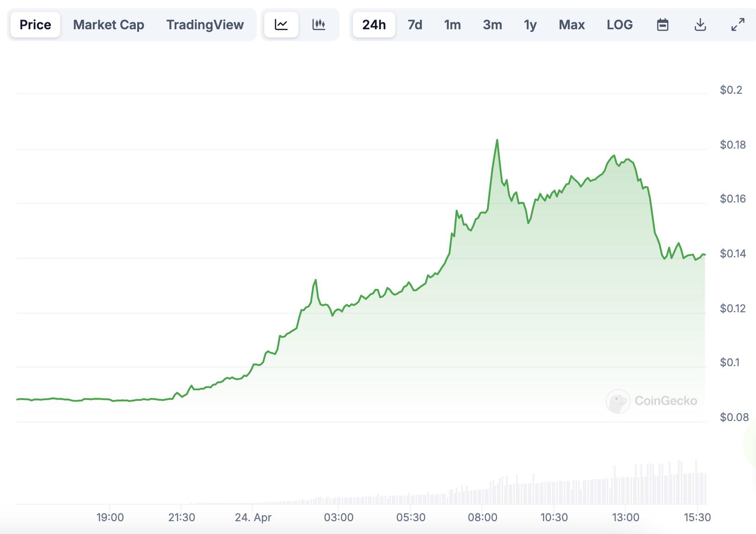
Task: Switch to candlestick chart view
Action: coord(319,25)
